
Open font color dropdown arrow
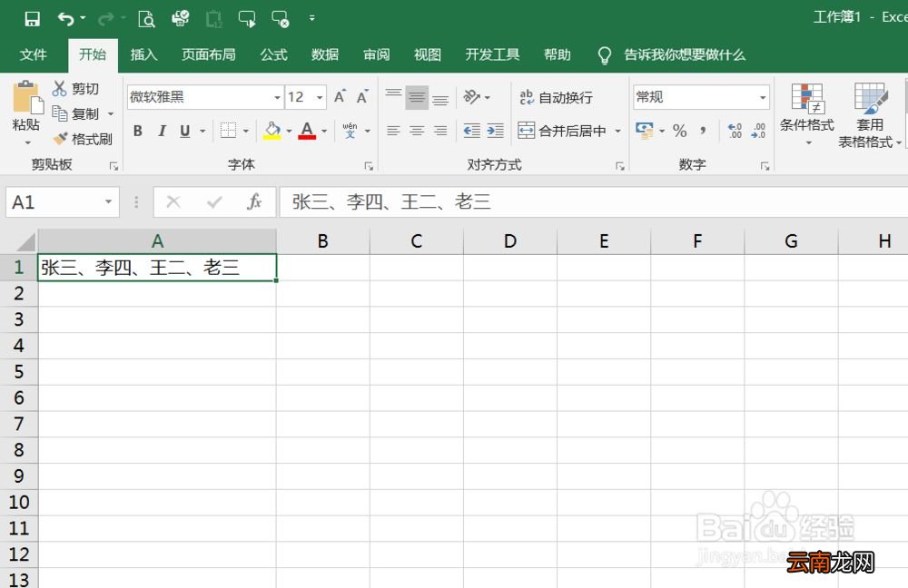pos(324,131)
